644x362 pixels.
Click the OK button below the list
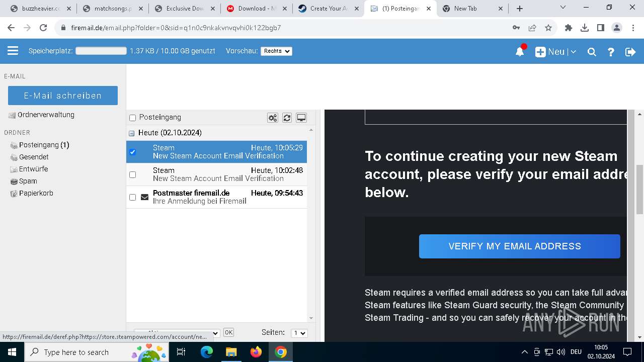[228, 332]
